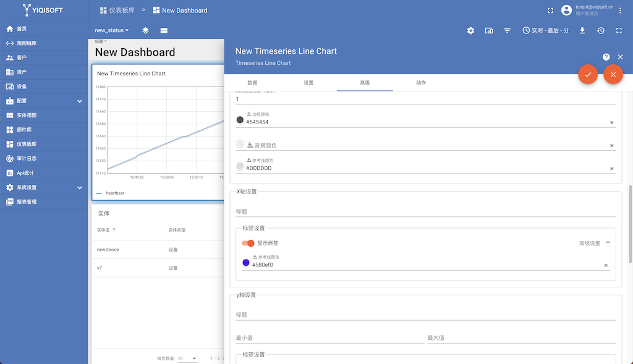633x364 pixels.
Task: Clear the #545454 color value
Action: click(611, 122)
